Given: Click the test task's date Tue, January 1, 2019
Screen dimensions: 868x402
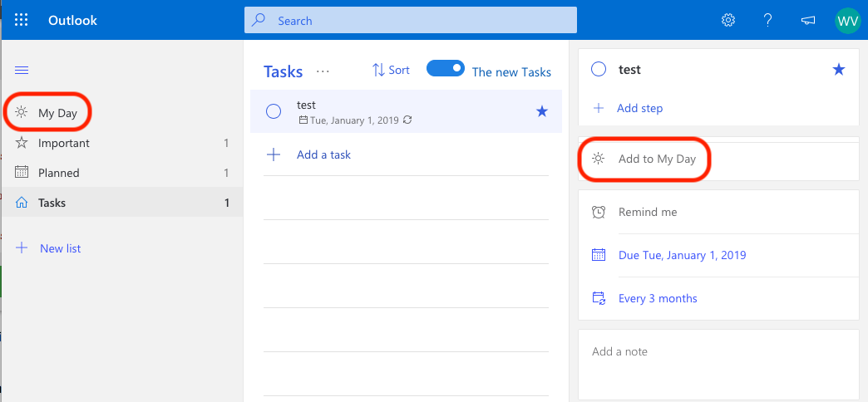Looking at the screenshot, I should tap(354, 120).
